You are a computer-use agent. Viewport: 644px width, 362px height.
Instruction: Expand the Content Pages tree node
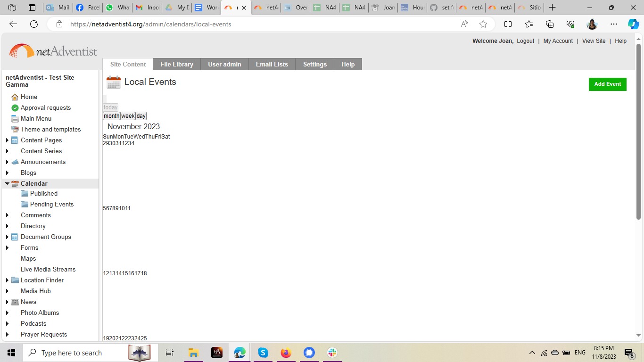7,140
